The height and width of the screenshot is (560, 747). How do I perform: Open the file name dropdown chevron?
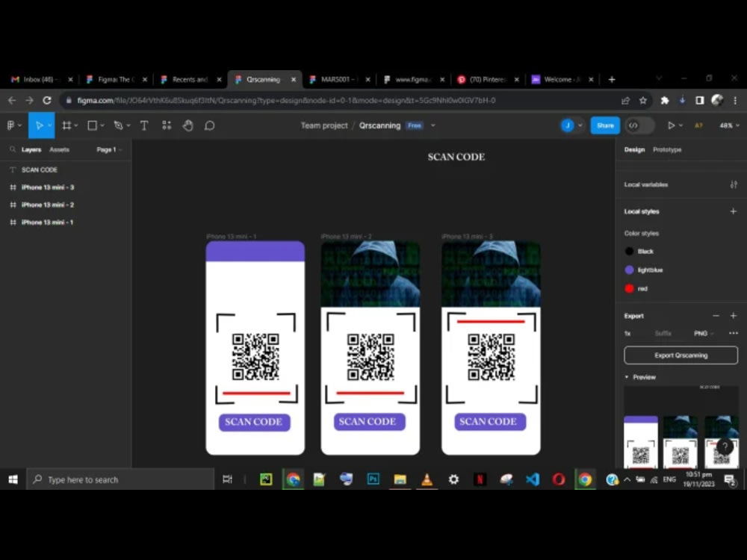click(x=433, y=125)
